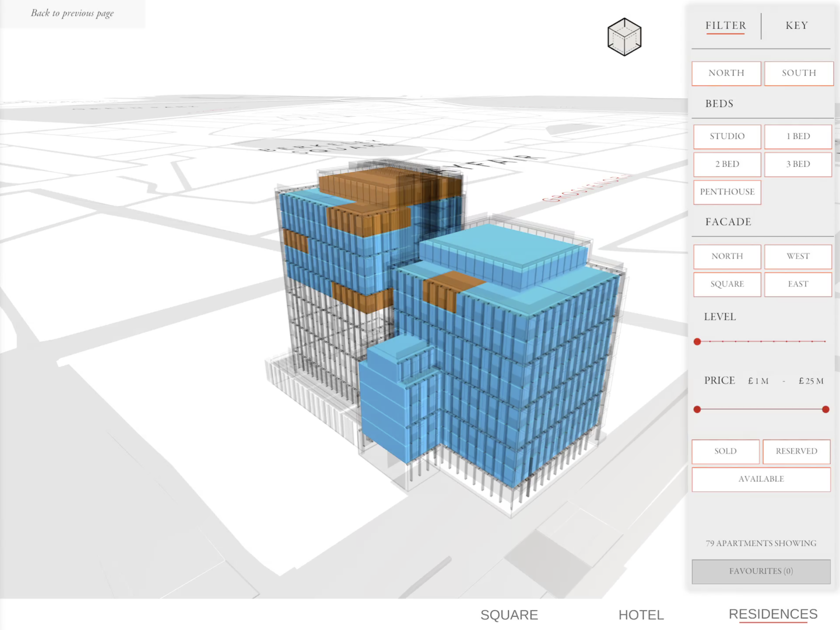The image size is (840, 630).
Task: Select the EAST facade filter
Action: pyautogui.click(x=798, y=284)
